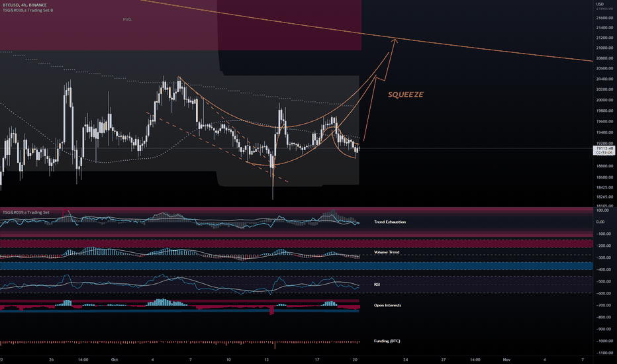
Task: Click the 18425.00 price axis label
Action: (x=605, y=188)
